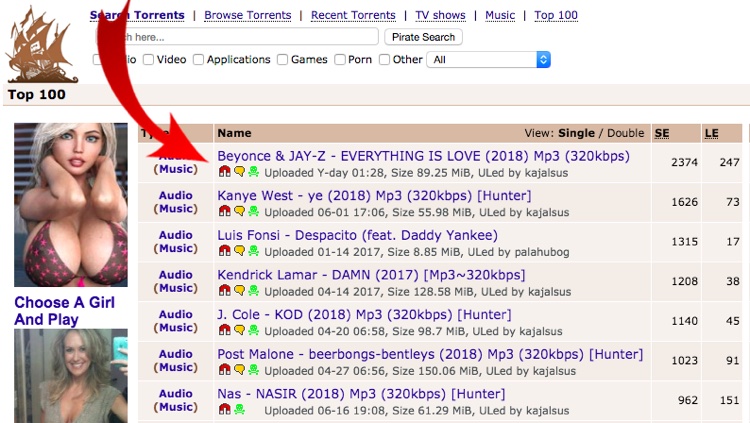Image resolution: width=750 pixels, height=423 pixels.
Task: Click Audio category in Kendrick Lamar row
Action: coord(176,275)
